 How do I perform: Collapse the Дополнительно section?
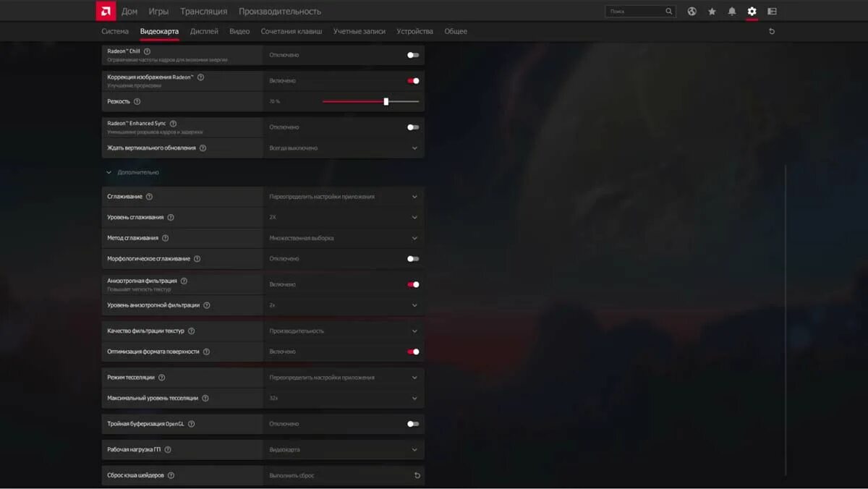(109, 173)
